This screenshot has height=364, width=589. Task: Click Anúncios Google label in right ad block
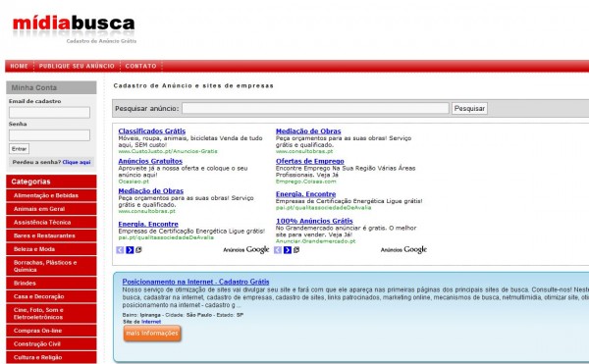[403, 250]
